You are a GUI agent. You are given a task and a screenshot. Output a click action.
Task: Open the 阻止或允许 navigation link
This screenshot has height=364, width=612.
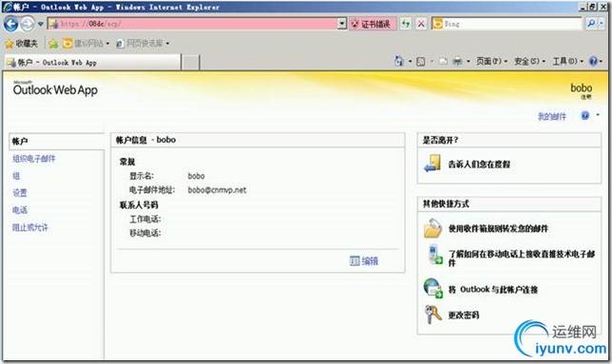[30, 227]
